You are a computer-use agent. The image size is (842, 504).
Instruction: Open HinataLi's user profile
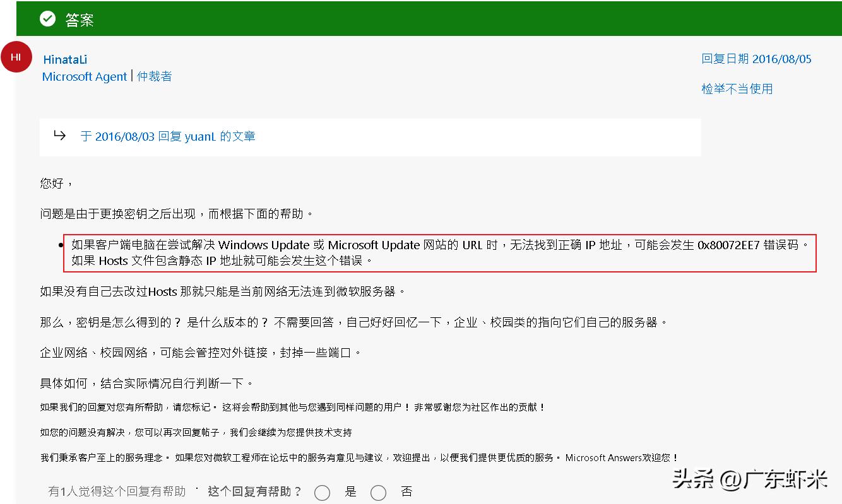tap(64, 59)
